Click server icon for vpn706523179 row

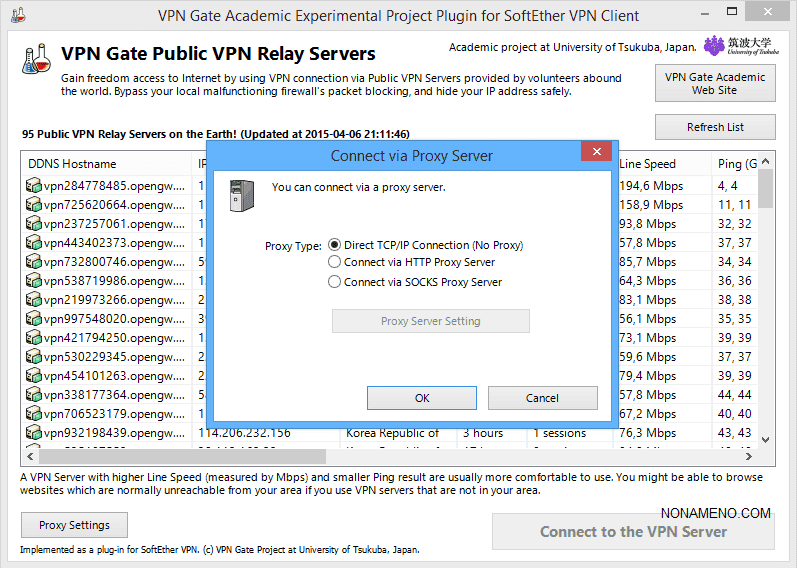pos(34,414)
